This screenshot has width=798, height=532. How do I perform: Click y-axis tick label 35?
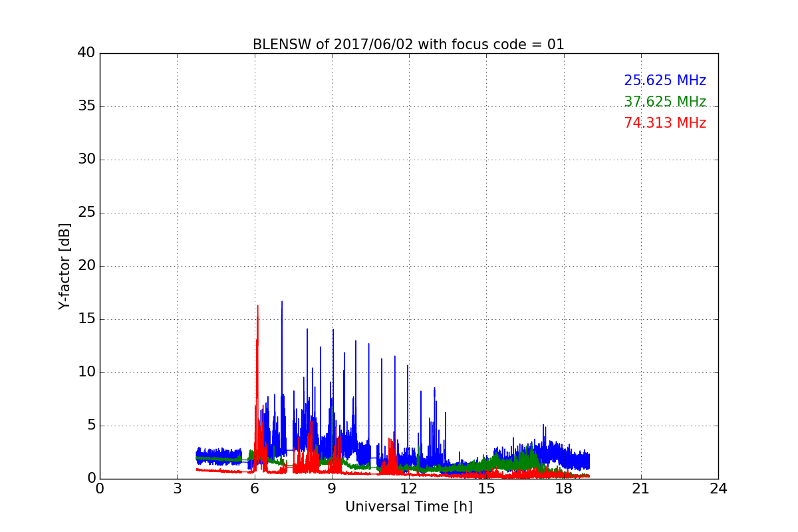click(x=86, y=106)
